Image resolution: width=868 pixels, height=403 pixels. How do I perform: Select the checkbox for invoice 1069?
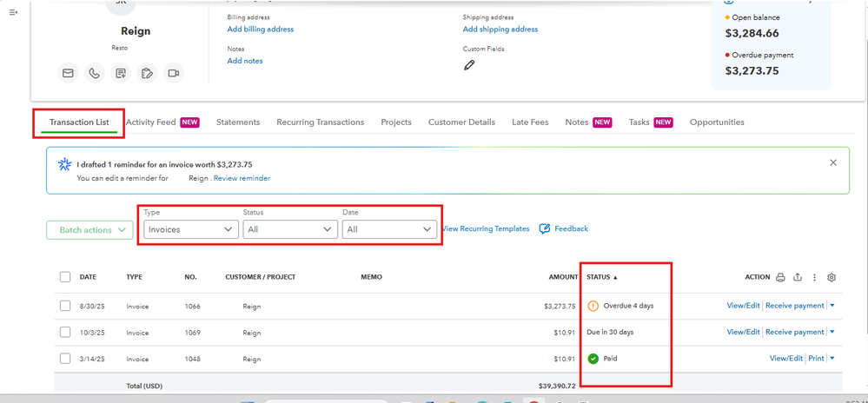coord(65,332)
